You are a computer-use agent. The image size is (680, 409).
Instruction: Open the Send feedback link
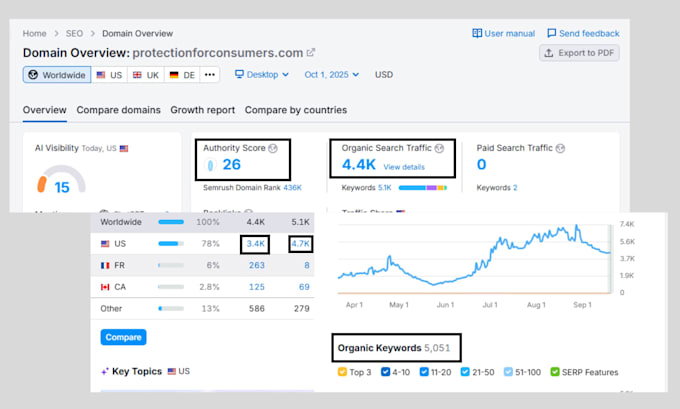pos(583,33)
